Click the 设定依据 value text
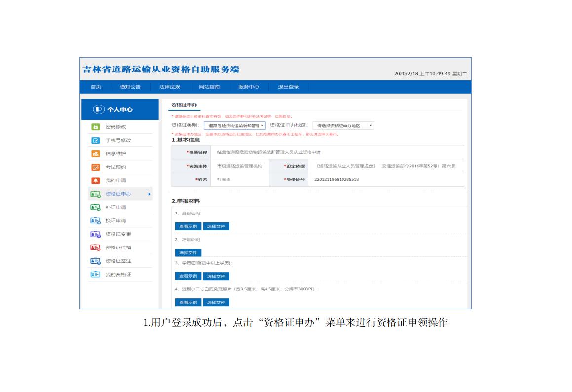This screenshot has width=572, height=392. click(x=385, y=166)
